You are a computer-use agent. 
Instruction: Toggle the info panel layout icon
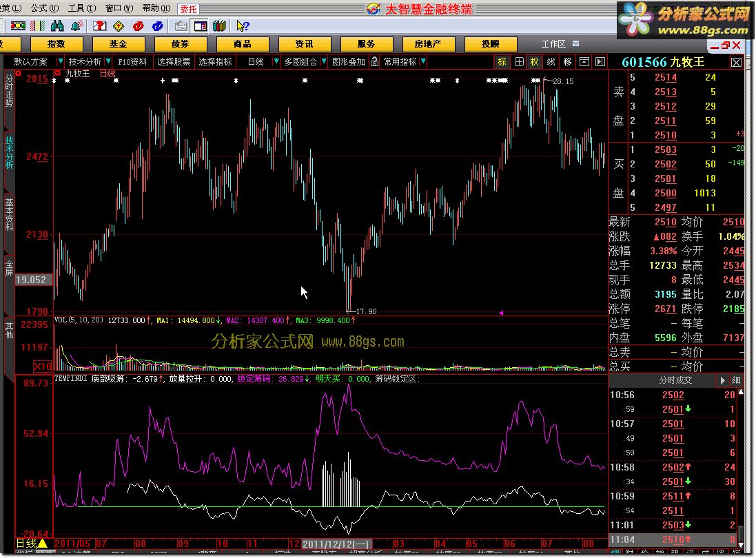[201, 25]
